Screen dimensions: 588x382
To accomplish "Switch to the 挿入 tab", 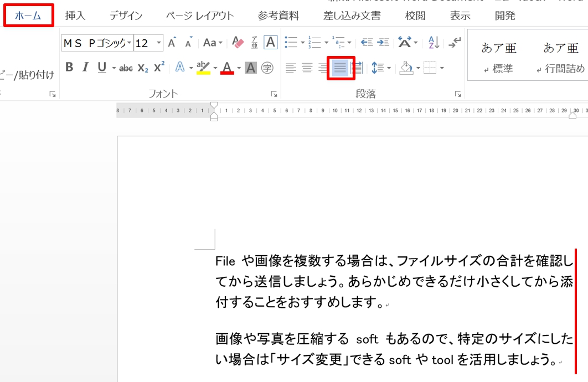I will click(x=75, y=16).
